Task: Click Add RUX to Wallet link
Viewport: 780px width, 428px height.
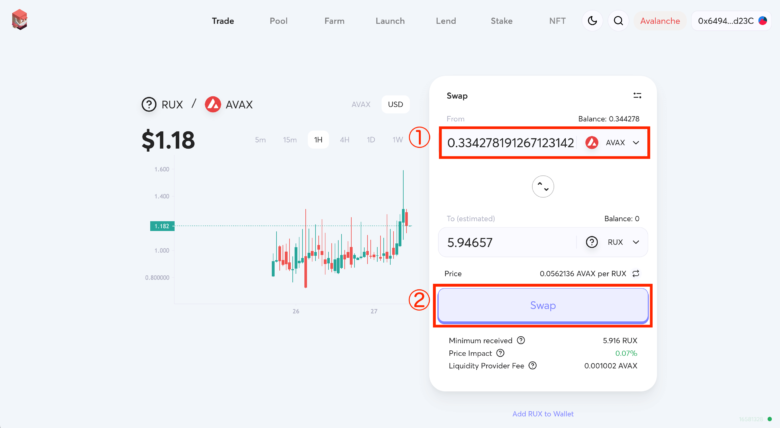Action: click(x=543, y=413)
